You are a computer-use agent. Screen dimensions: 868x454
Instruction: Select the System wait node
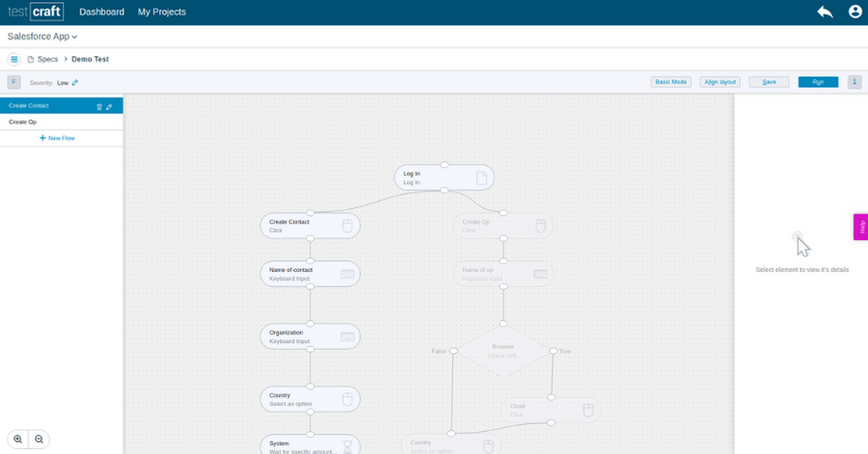pos(310,445)
